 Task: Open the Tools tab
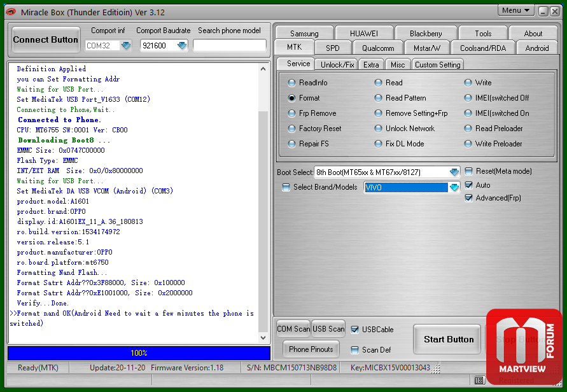pos(483,34)
